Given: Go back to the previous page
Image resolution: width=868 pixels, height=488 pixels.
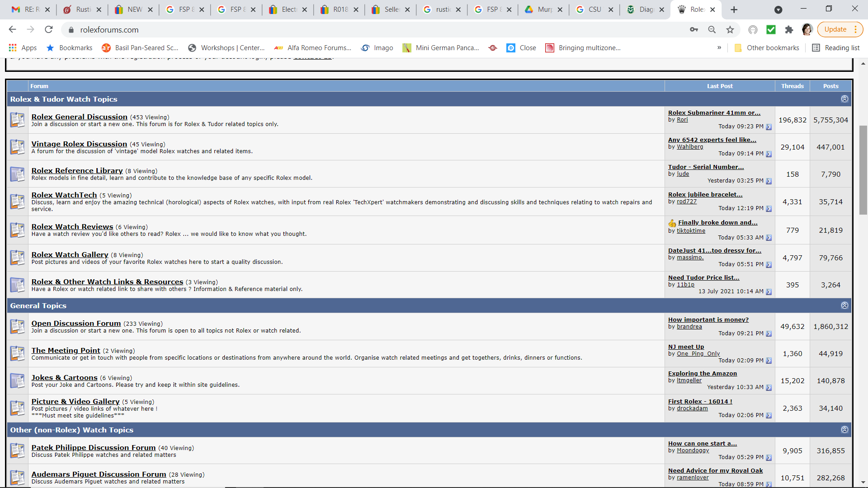Looking at the screenshot, I should click(12, 29).
